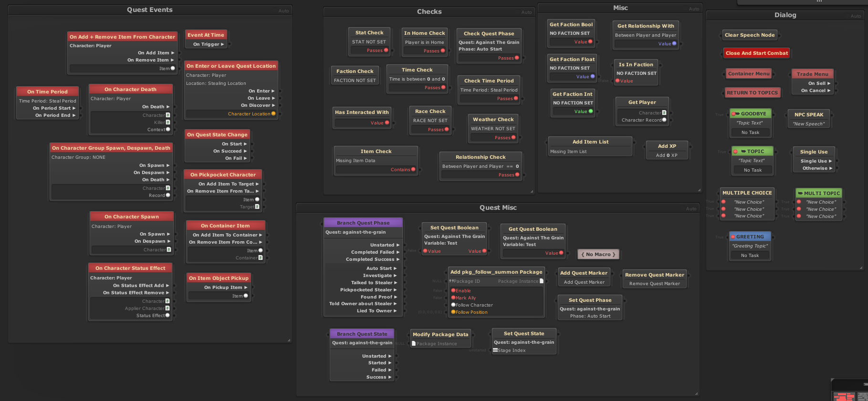868x401 pixels.
Task: Click the Package Instance document icon in Modify Package Data
Action: pyautogui.click(x=414, y=344)
